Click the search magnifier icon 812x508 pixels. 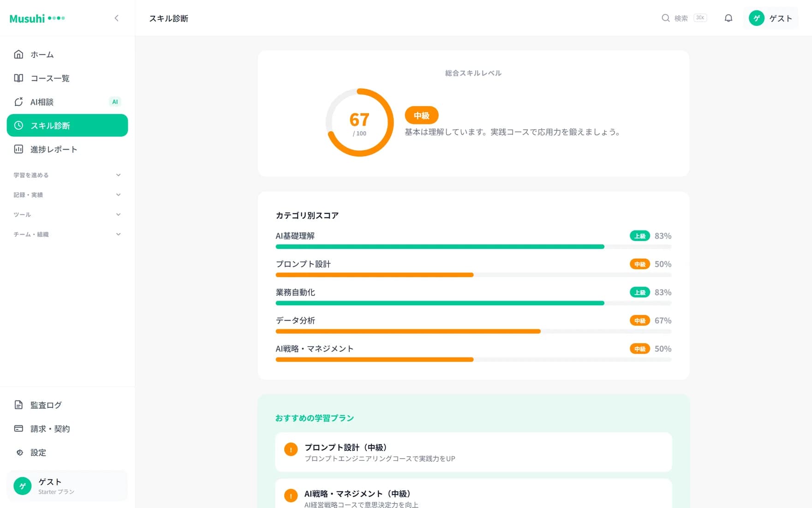click(x=665, y=18)
